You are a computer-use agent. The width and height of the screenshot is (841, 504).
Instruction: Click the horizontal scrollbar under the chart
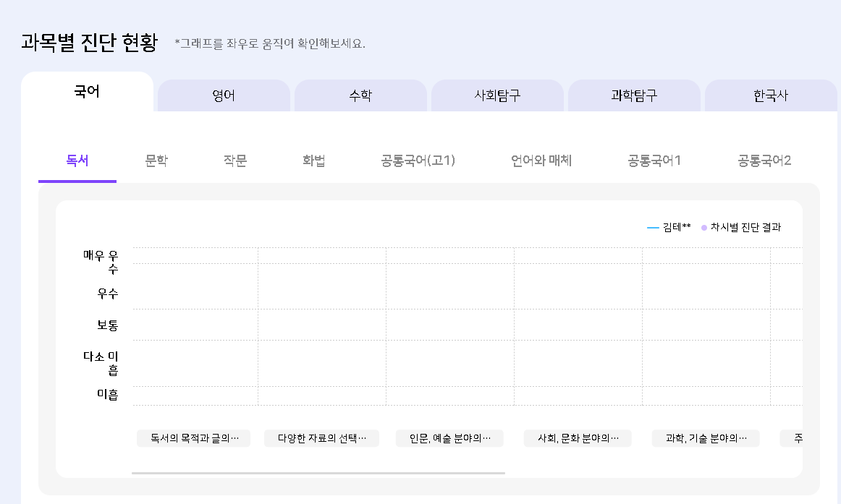[318, 473]
